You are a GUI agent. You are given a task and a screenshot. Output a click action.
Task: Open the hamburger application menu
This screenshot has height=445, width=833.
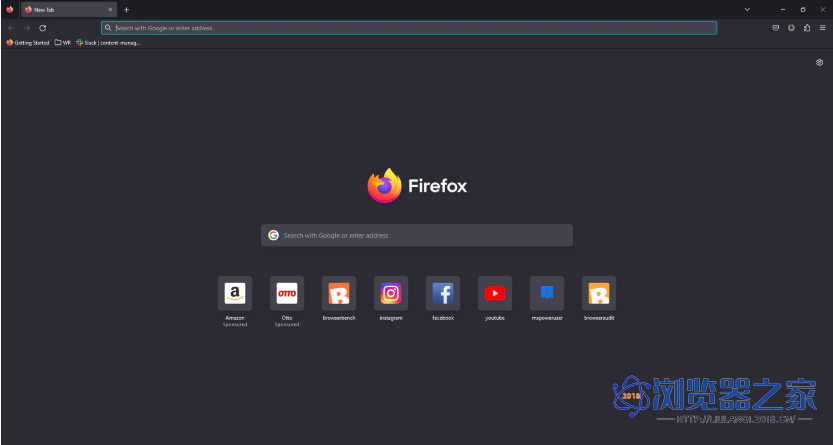(822, 28)
